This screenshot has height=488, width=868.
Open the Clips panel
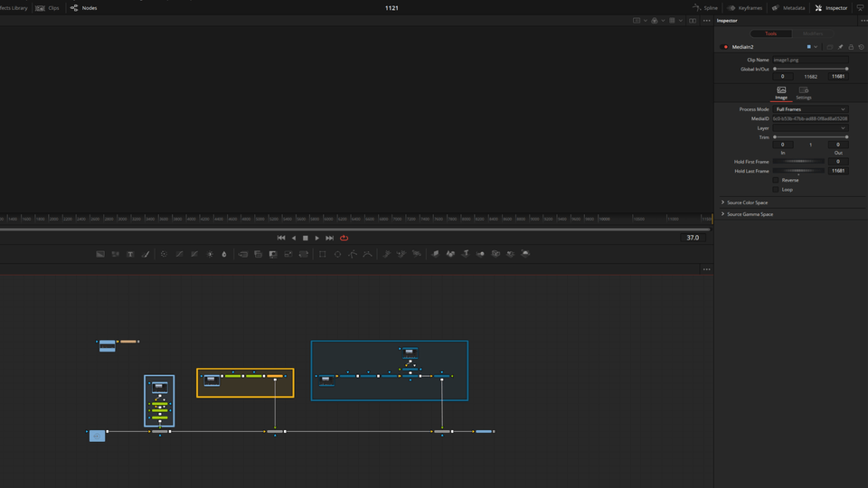tap(49, 8)
